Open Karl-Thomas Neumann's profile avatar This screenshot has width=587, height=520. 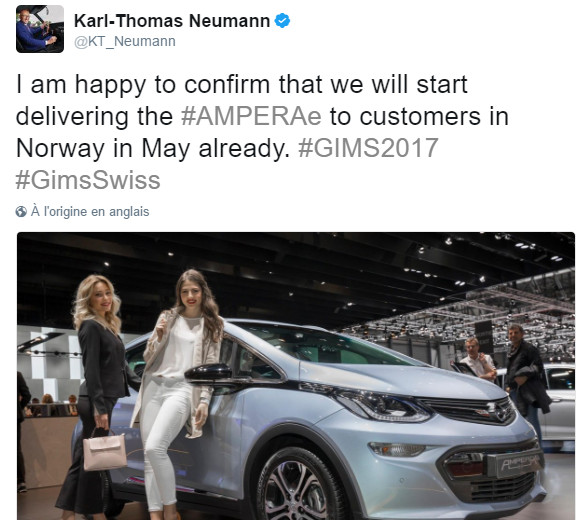pos(40,29)
